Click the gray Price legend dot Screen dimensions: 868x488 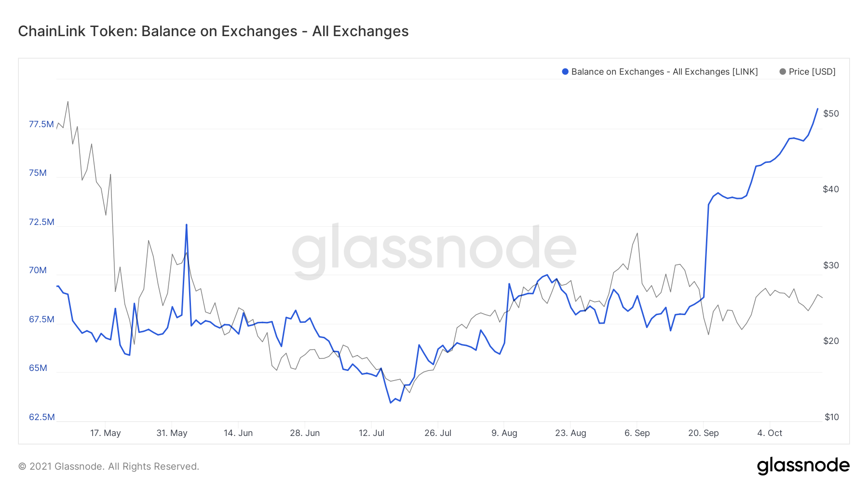click(x=783, y=72)
